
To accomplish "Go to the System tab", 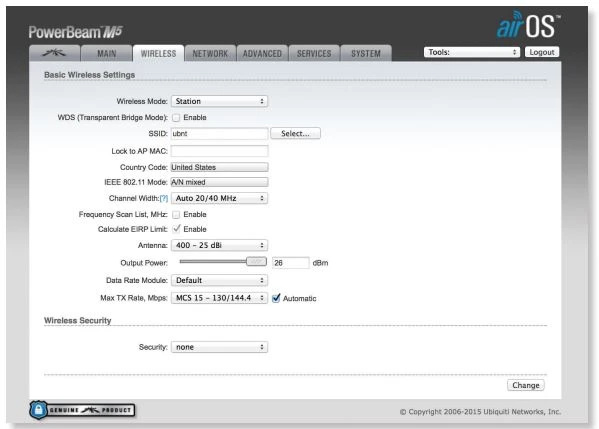I will coord(366,53).
